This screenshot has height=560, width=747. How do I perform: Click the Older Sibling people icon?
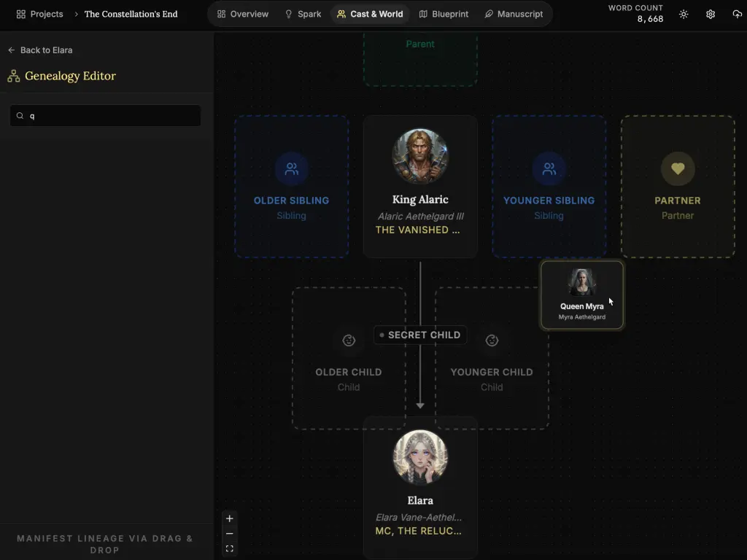coord(291,169)
